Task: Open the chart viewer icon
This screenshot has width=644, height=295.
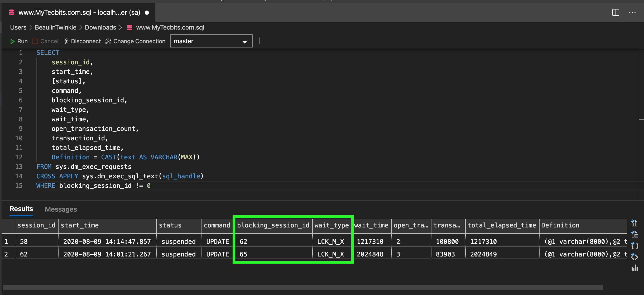Action: tap(634, 268)
